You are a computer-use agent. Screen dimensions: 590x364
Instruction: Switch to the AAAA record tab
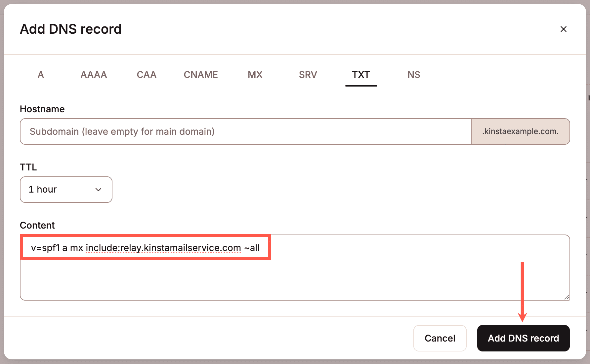pos(94,75)
